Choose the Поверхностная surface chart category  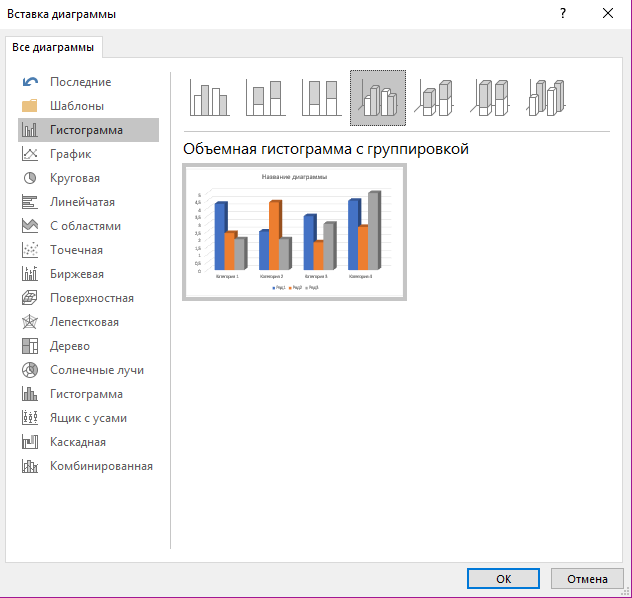89,298
